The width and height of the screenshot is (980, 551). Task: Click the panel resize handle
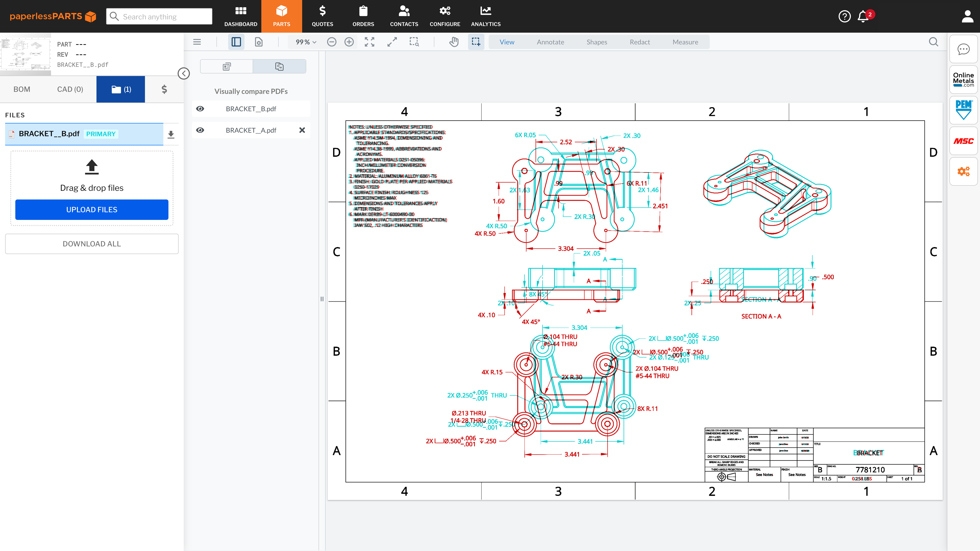pyautogui.click(x=322, y=299)
